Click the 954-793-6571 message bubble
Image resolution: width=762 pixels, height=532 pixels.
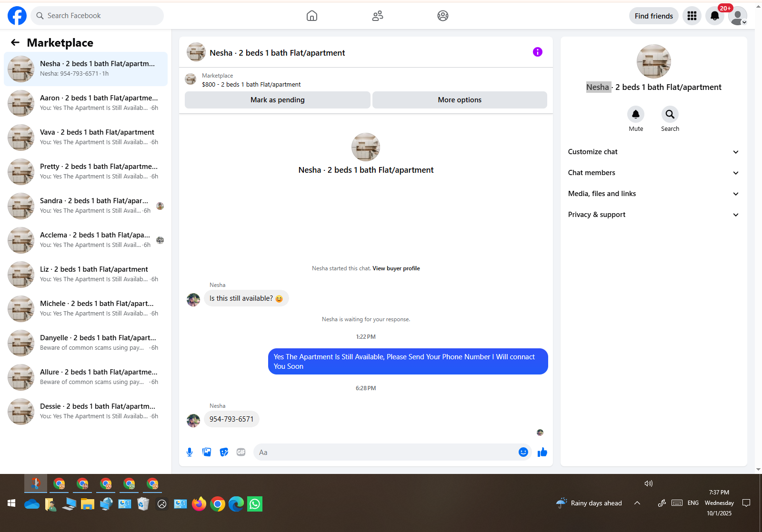point(231,419)
